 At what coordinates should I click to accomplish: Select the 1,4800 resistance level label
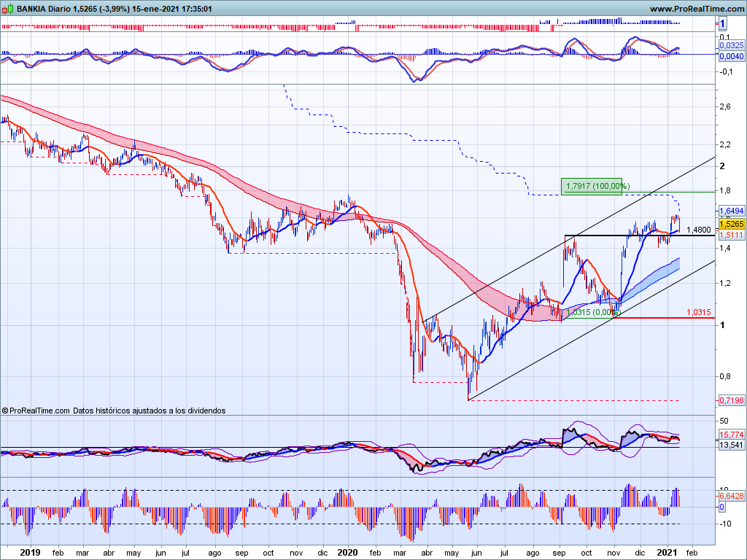pos(698,230)
